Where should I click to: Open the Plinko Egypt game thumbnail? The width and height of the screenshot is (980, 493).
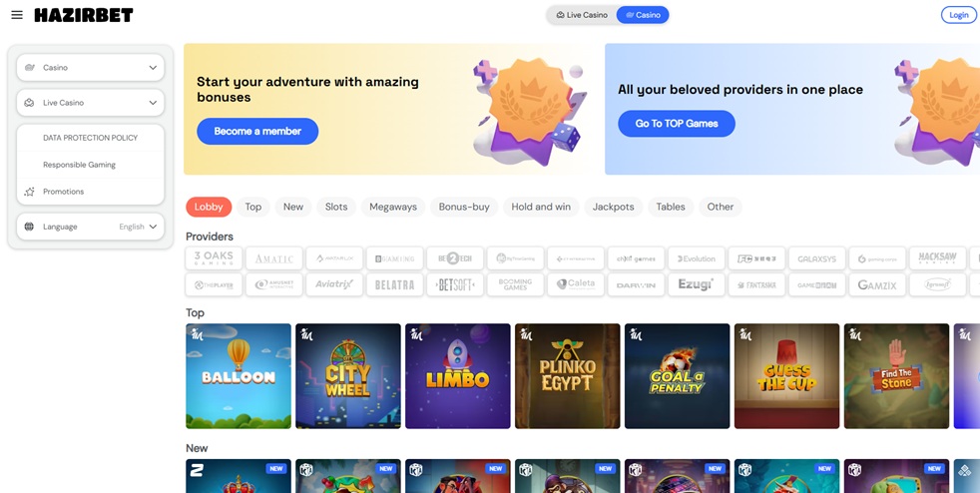pyautogui.click(x=568, y=376)
